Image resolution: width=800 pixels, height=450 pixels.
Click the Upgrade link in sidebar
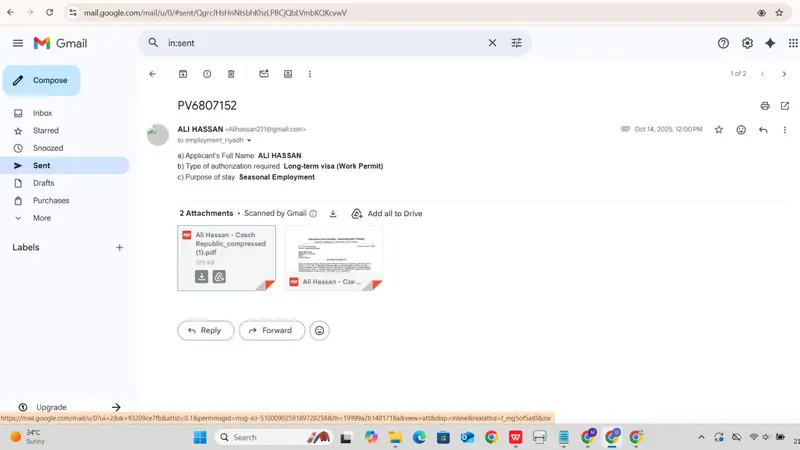(x=51, y=407)
